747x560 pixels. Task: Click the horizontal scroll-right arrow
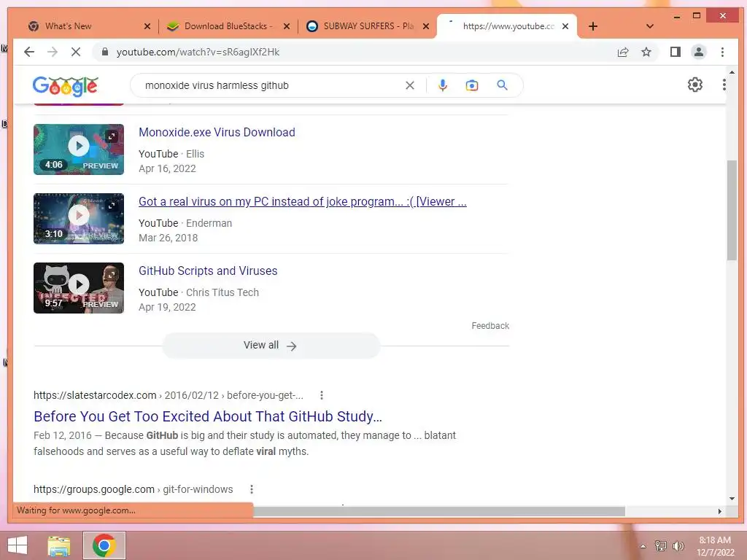[x=719, y=511]
